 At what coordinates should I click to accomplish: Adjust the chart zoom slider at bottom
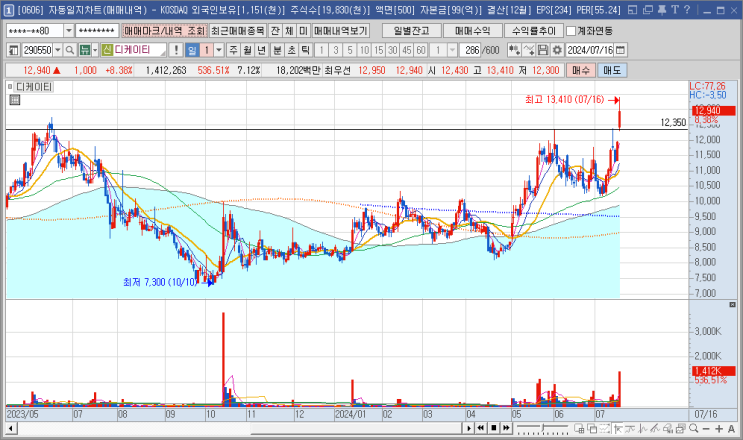click(x=543, y=429)
